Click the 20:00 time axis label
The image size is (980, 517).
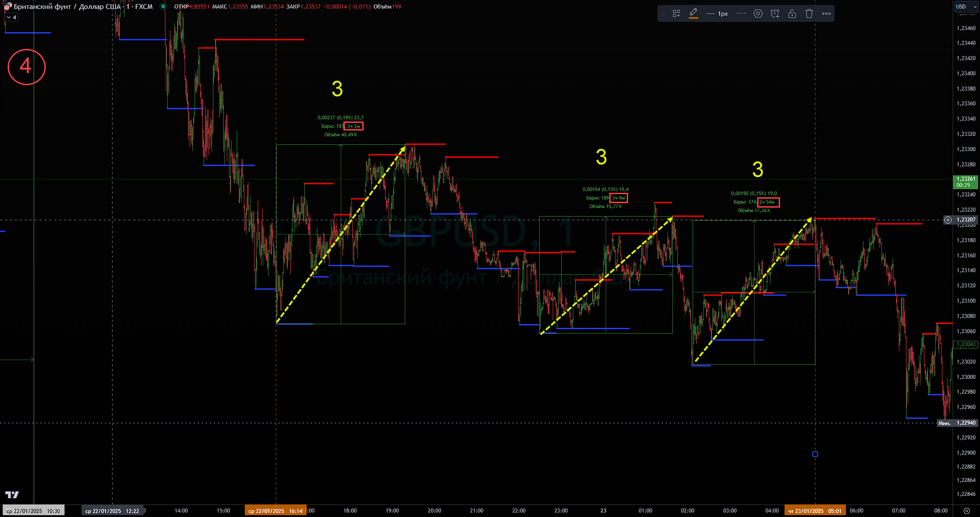coord(434,511)
